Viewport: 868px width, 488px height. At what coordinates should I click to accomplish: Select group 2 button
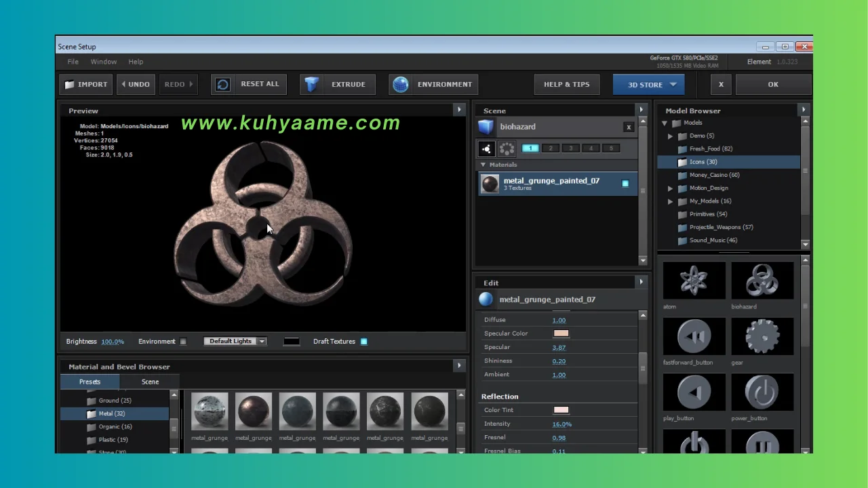(551, 148)
